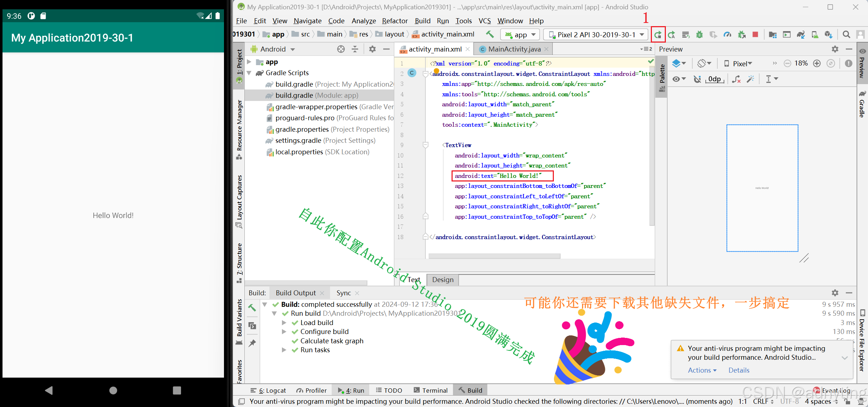Pin the Build Output tab

(x=252, y=343)
